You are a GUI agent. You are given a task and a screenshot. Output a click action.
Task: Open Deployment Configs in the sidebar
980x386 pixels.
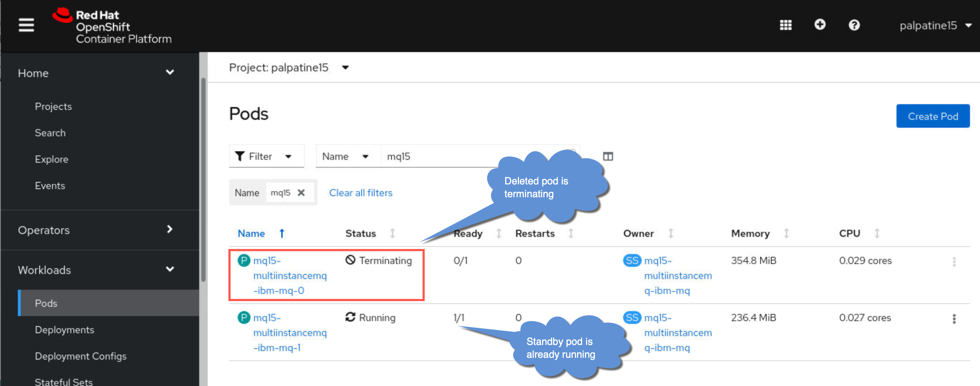tap(81, 356)
